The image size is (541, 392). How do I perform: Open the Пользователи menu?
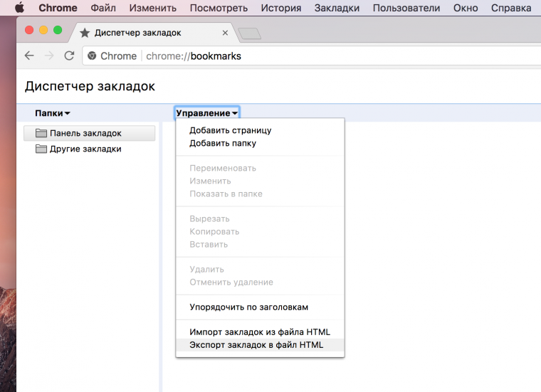tap(406, 8)
